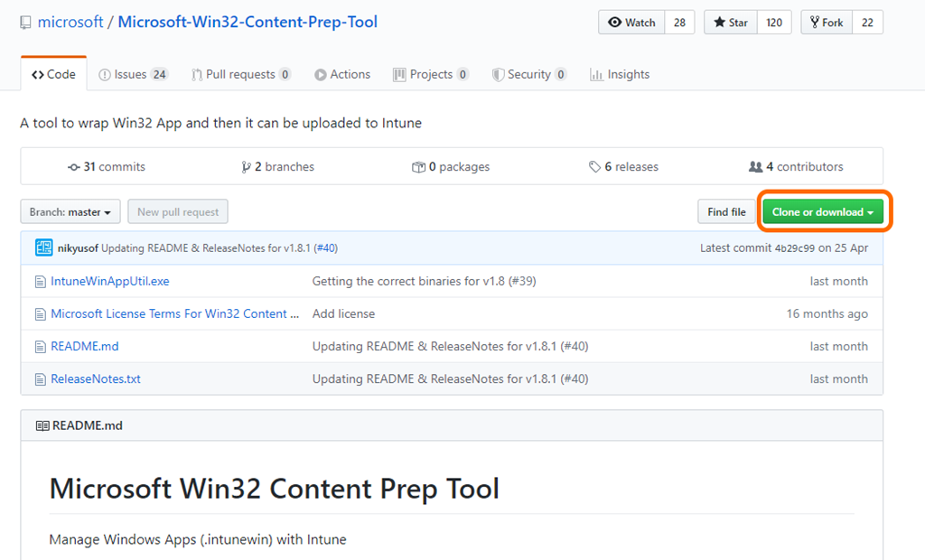The height and width of the screenshot is (560, 925).
Task: Click the IntuneWinAppUtil.exe file icon
Action: [x=40, y=282]
